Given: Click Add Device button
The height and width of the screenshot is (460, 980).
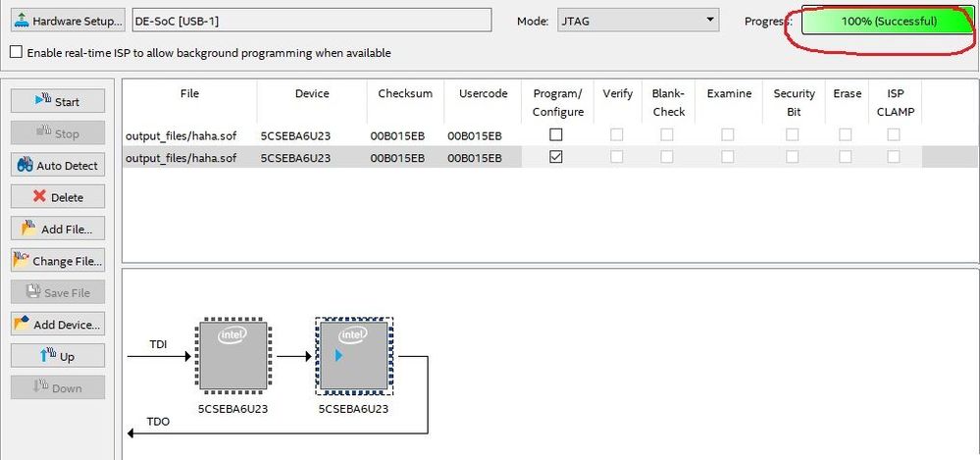Looking at the screenshot, I should coord(58,325).
